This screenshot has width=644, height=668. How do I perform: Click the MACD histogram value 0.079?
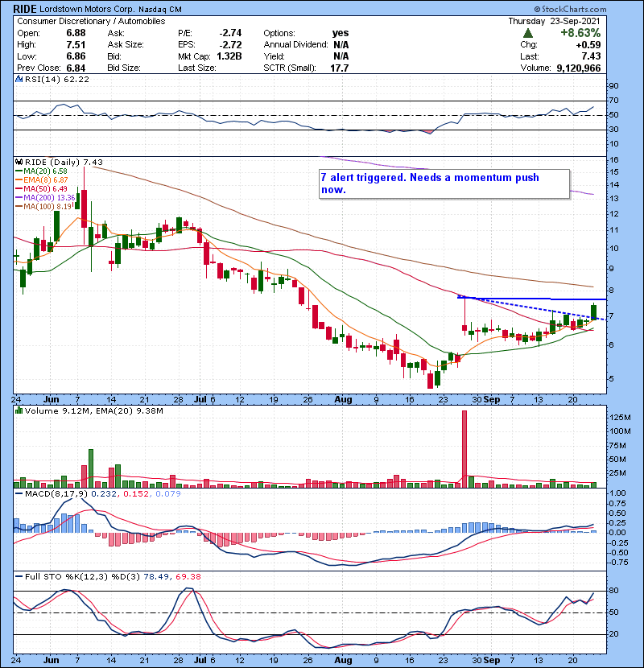tap(168, 494)
